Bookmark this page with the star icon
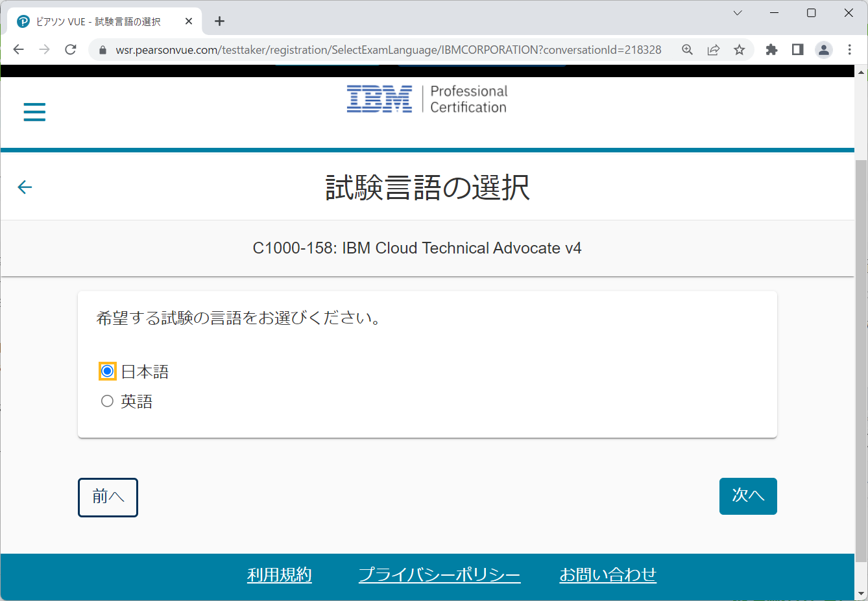 [739, 49]
